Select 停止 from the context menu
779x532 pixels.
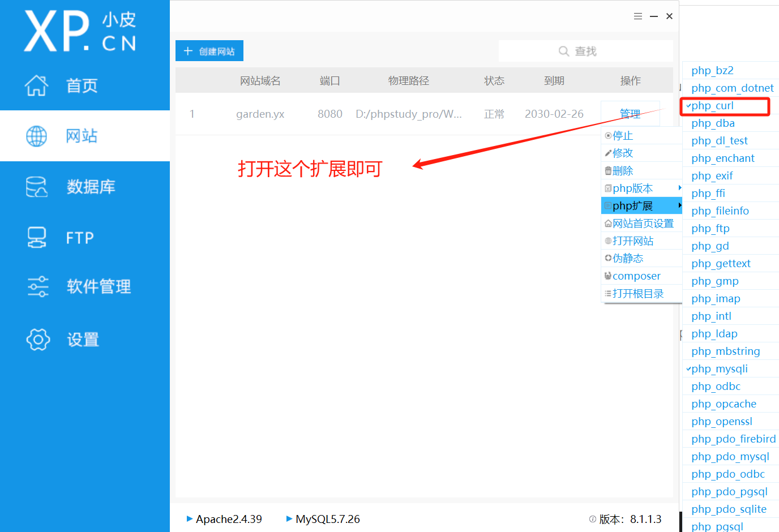pos(623,135)
